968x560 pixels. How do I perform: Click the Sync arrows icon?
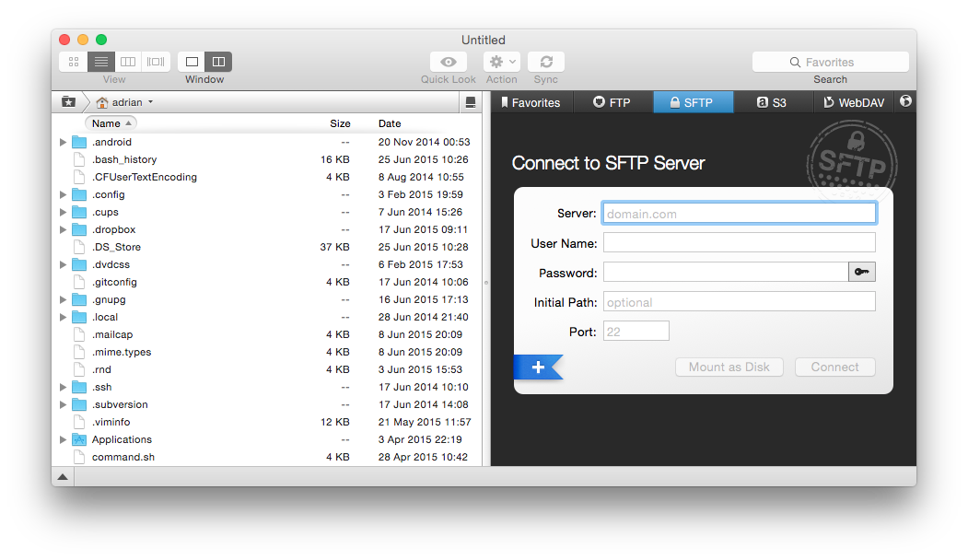(546, 62)
